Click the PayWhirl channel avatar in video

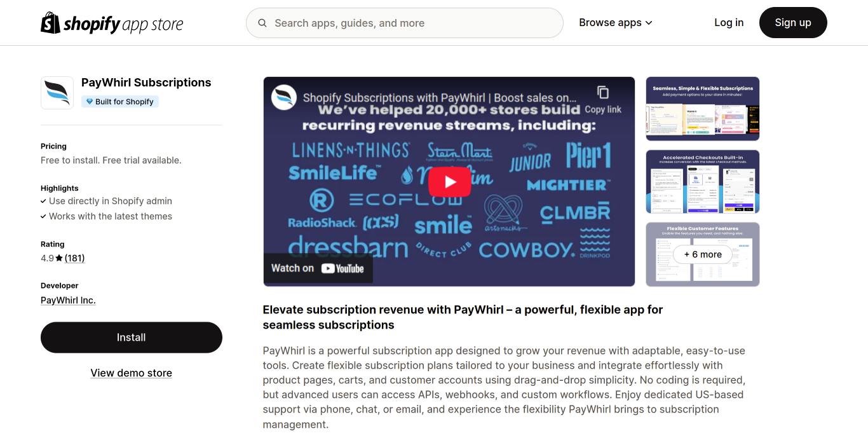pyautogui.click(x=285, y=98)
